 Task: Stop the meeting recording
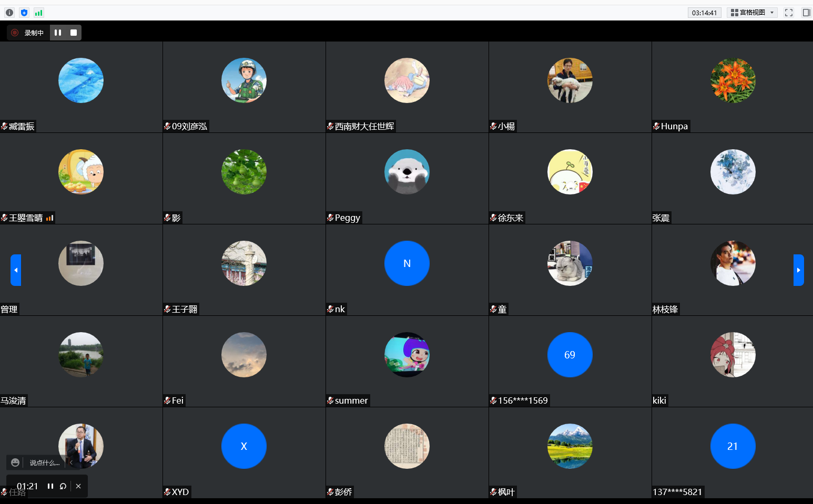[x=74, y=33]
